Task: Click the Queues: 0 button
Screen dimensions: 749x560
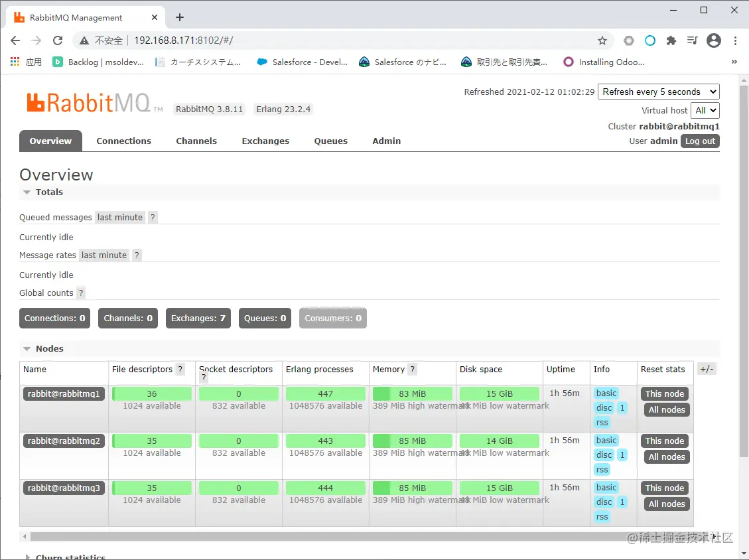Action: point(265,318)
